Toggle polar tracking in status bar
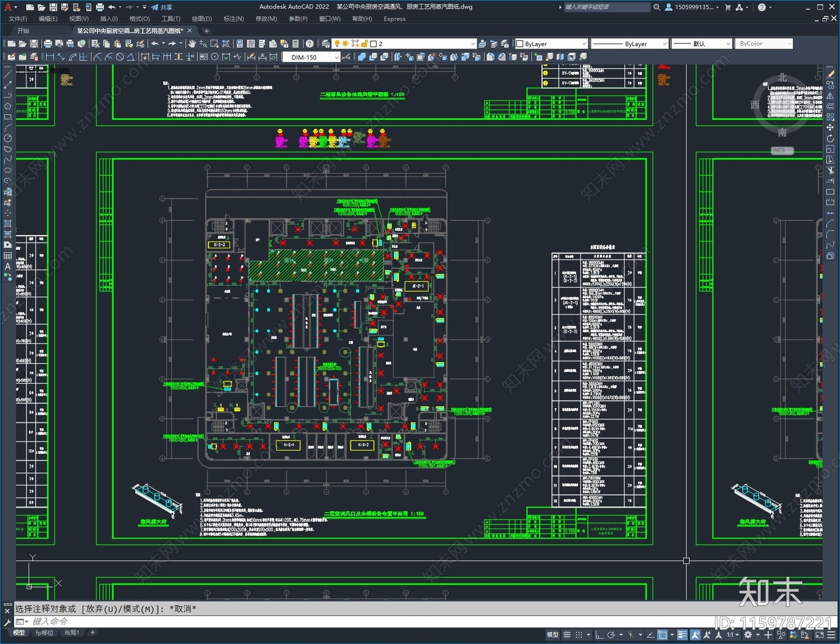840x644 pixels. (611, 635)
